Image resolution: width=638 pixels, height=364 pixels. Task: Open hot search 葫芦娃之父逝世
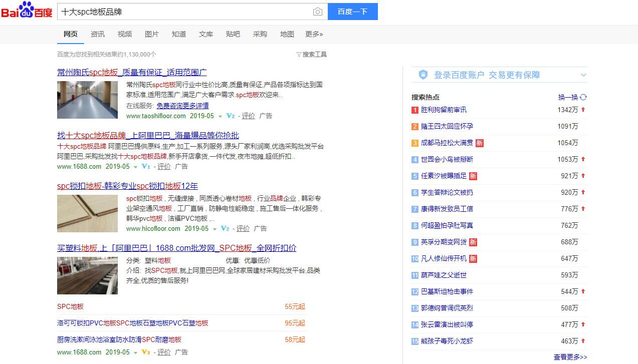coord(444,275)
